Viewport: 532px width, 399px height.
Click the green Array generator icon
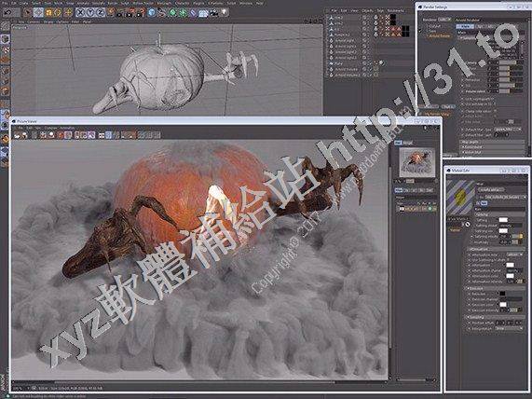pyautogui.click(x=184, y=13)
